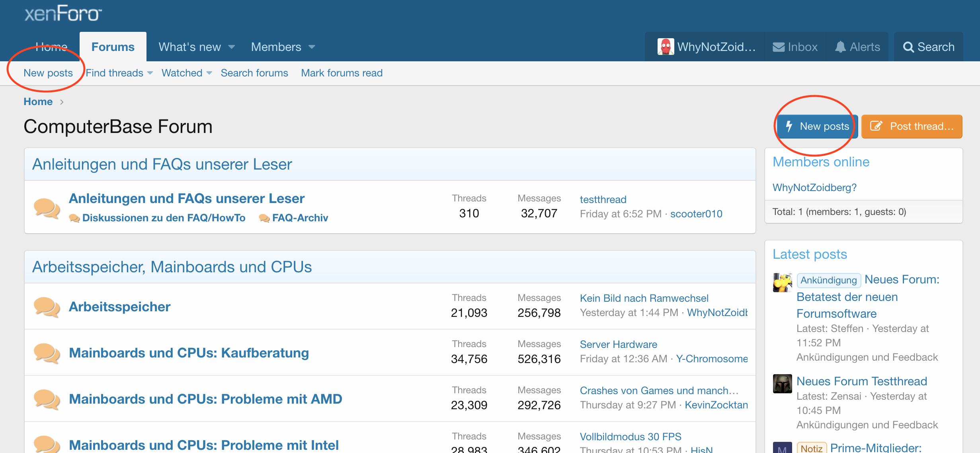Screen dimensions: 980x453
Task: Click the xenForo logo
Action: [63, 14]
